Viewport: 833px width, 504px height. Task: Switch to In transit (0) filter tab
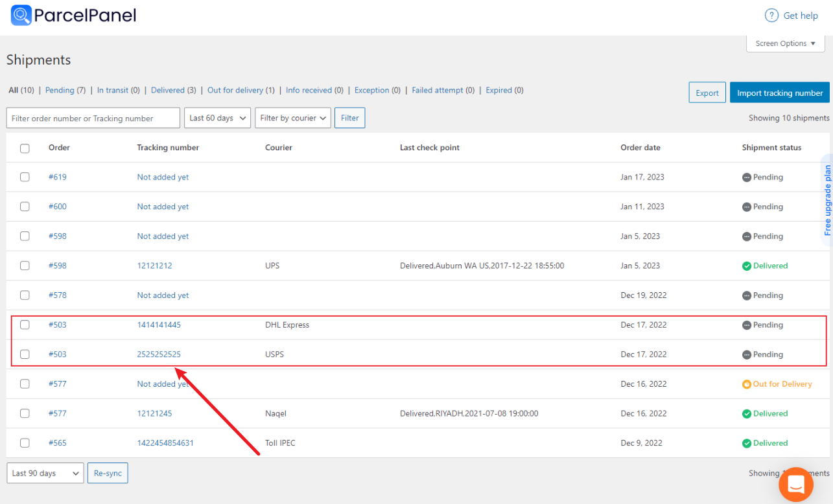(x=119, y=90)
